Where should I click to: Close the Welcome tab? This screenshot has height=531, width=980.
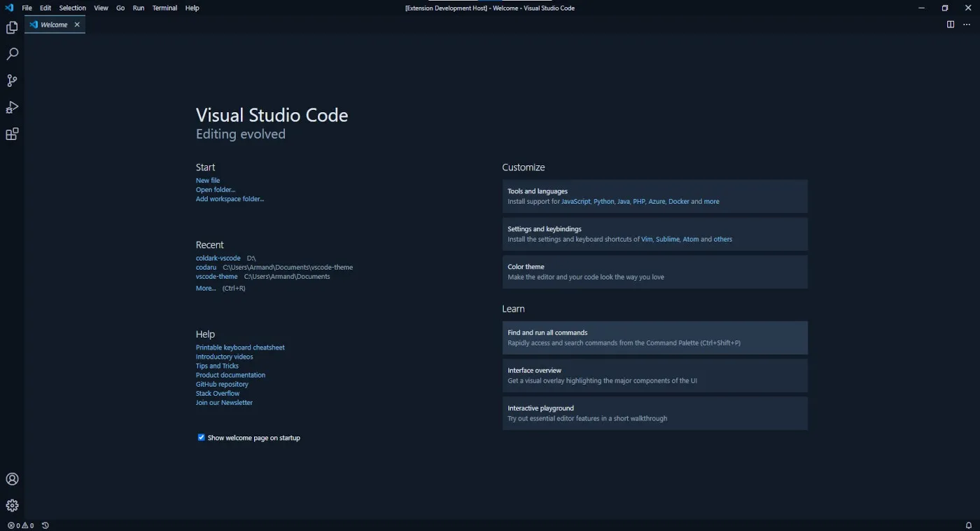[x=77, y=25]
